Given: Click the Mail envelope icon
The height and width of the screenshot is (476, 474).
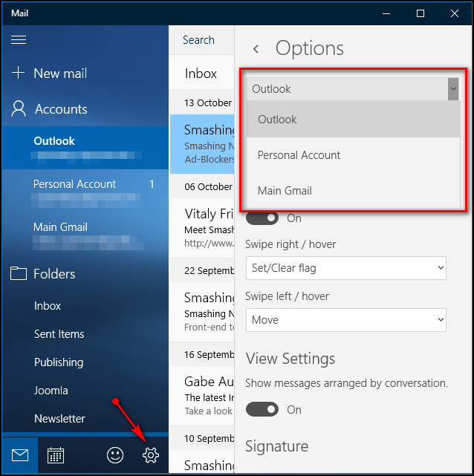Looking at the screenshot, I should 20,455.
